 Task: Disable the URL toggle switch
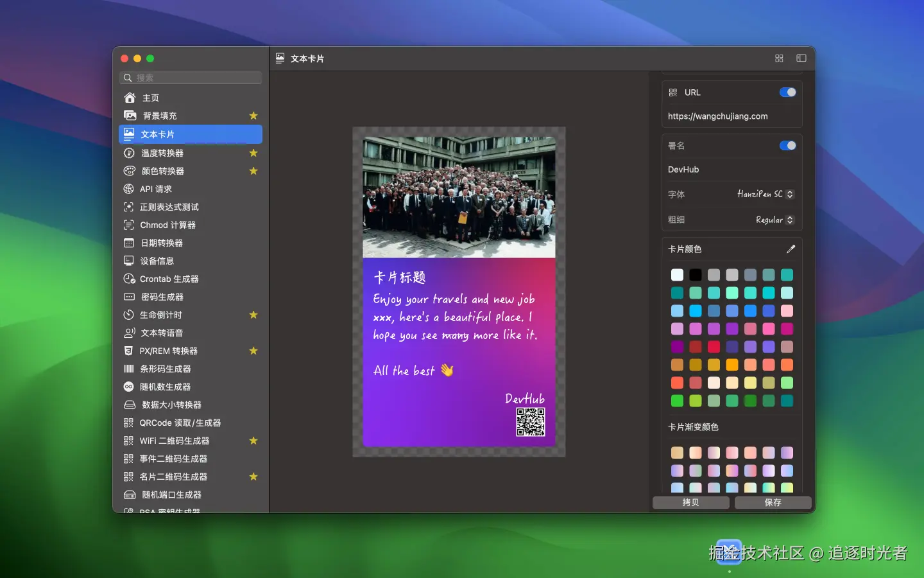pos(787,92)
